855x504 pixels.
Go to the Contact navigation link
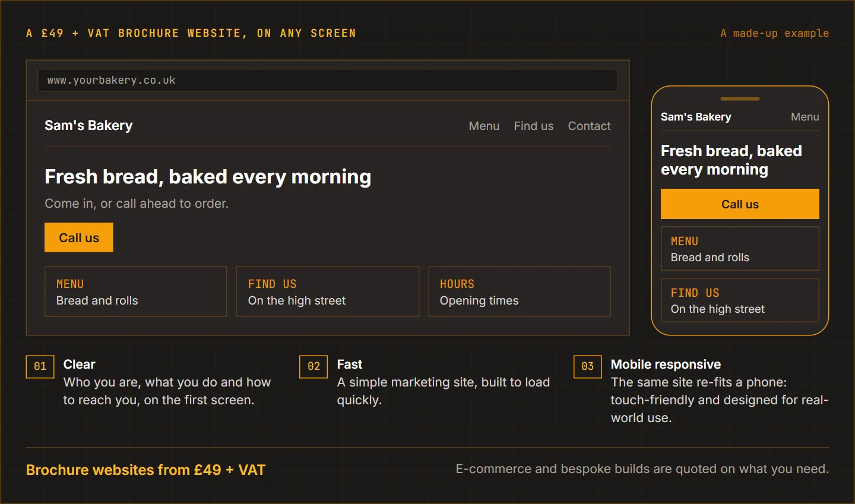589,126
